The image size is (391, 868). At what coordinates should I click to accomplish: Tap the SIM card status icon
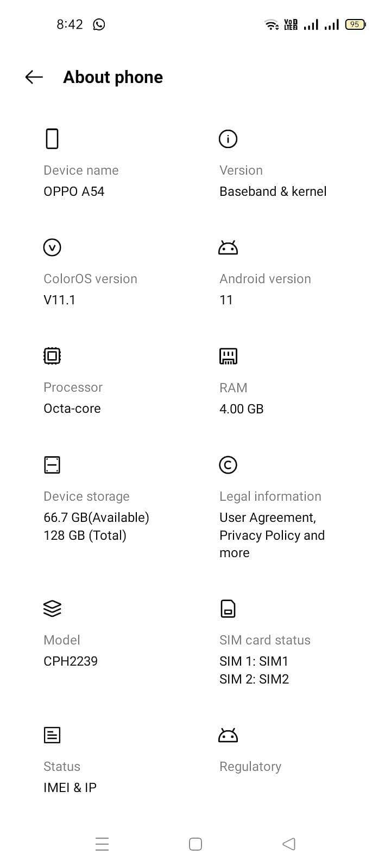tap(228, 609)
